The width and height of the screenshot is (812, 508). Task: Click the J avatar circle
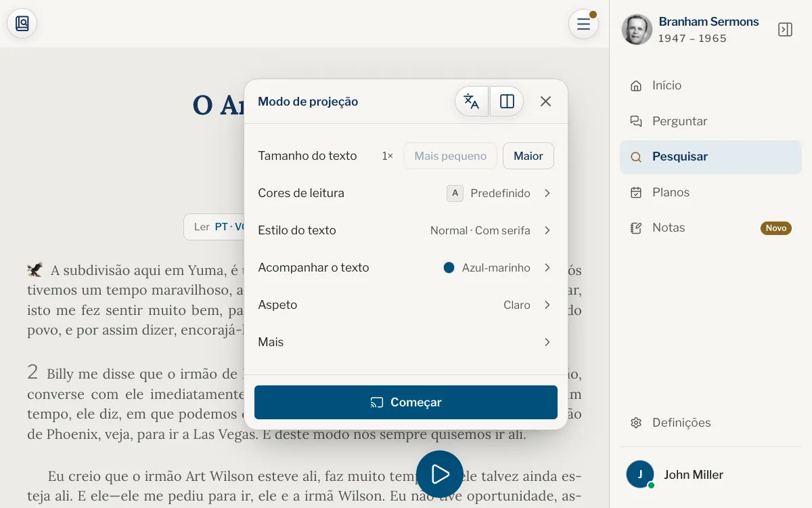640,474
